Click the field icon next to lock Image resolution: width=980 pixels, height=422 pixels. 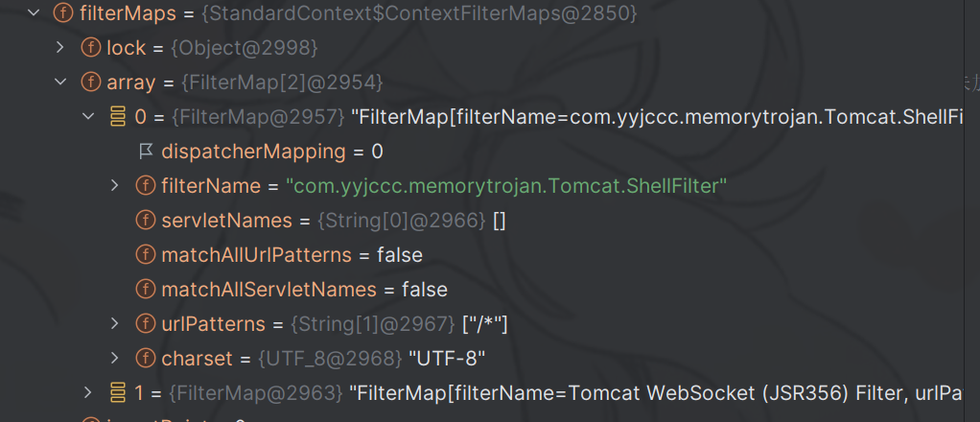[x=91, y=48]
